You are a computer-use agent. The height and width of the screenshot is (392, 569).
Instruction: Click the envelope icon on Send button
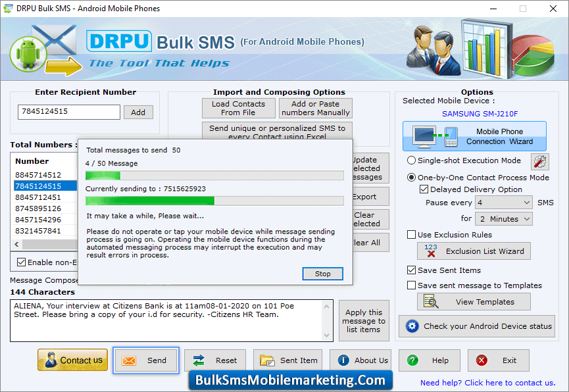pos(129,360)
